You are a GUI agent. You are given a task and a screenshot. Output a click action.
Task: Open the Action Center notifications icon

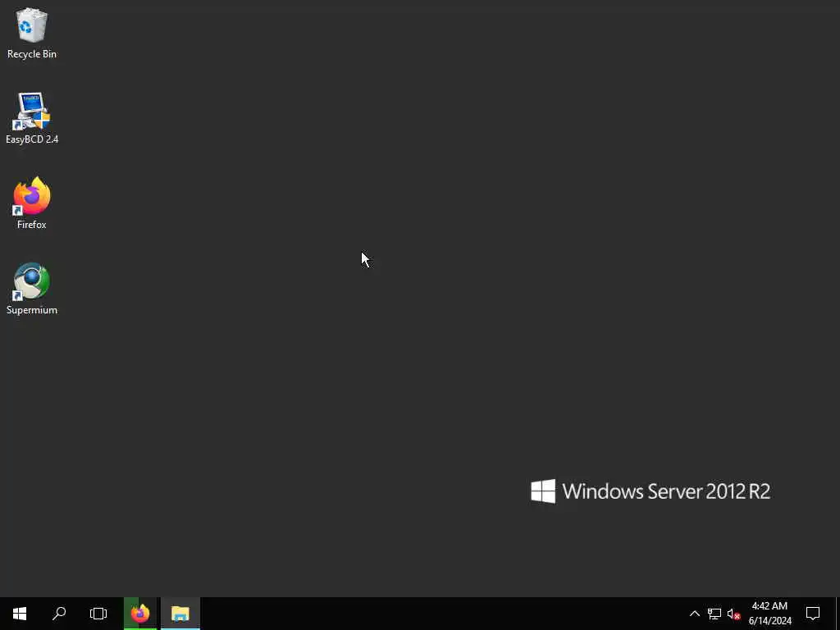[813, 614]
